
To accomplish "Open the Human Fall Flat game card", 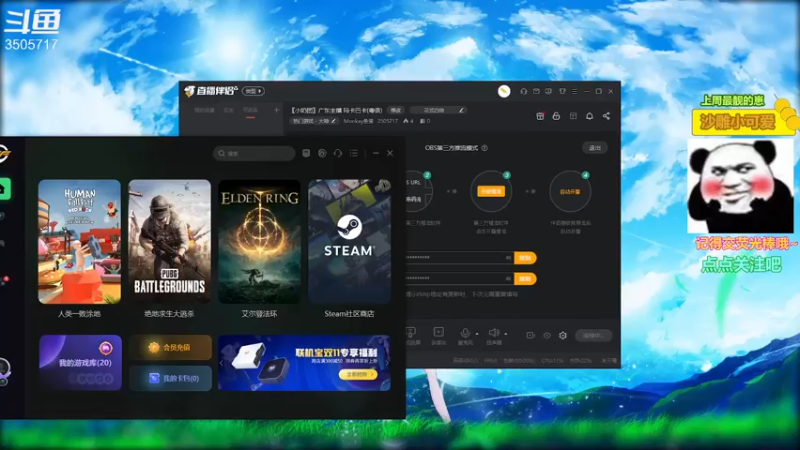I will coord(80,242).
